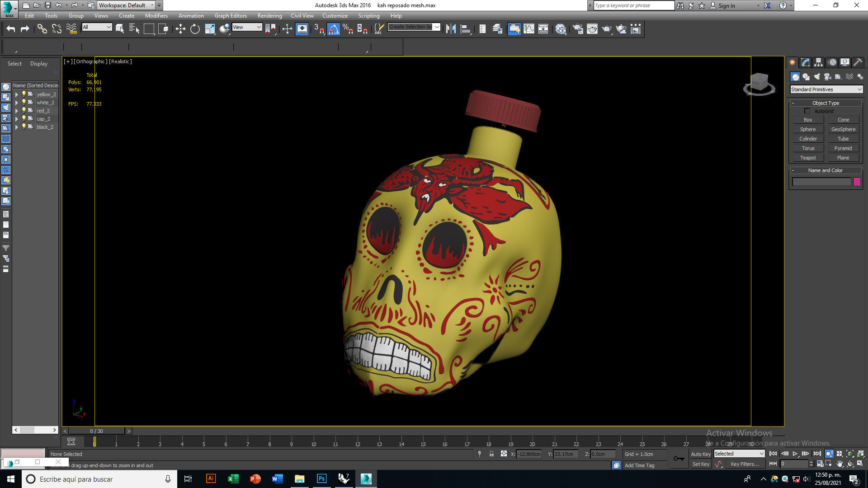Click the ViewCube in the viewport

tap(759, 83)
